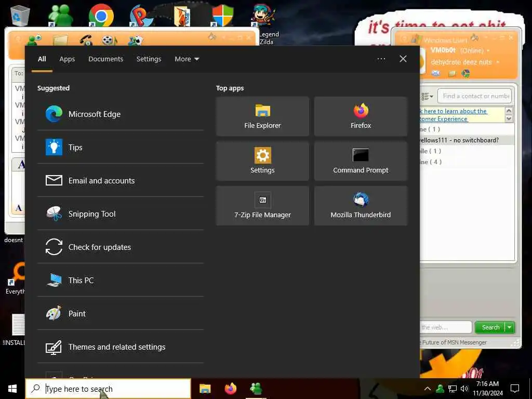This screenshot has height=399, width=532.
Task: Open the Recycle Bin desktop icon
Action: [x=20, y=15]
